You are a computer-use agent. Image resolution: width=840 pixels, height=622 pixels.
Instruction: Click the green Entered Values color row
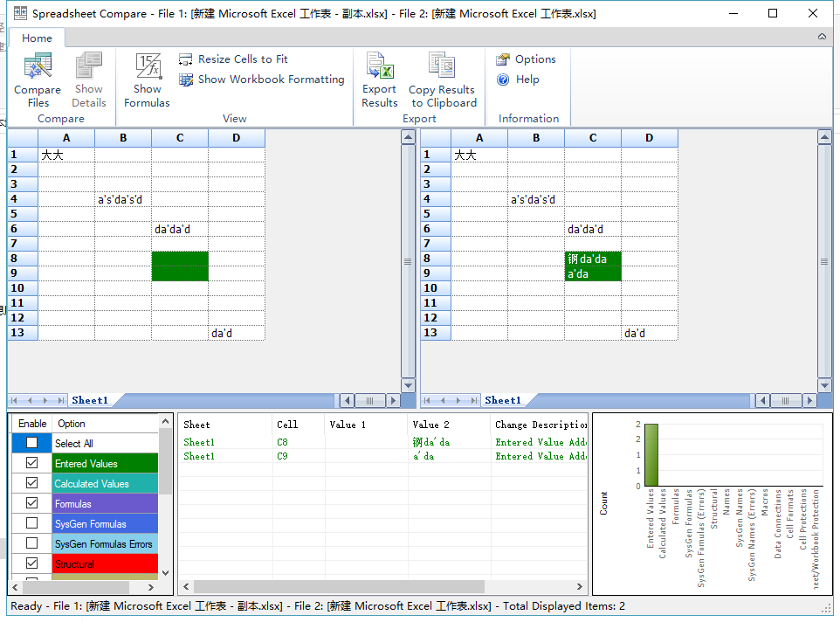click(x=104, y=462)
